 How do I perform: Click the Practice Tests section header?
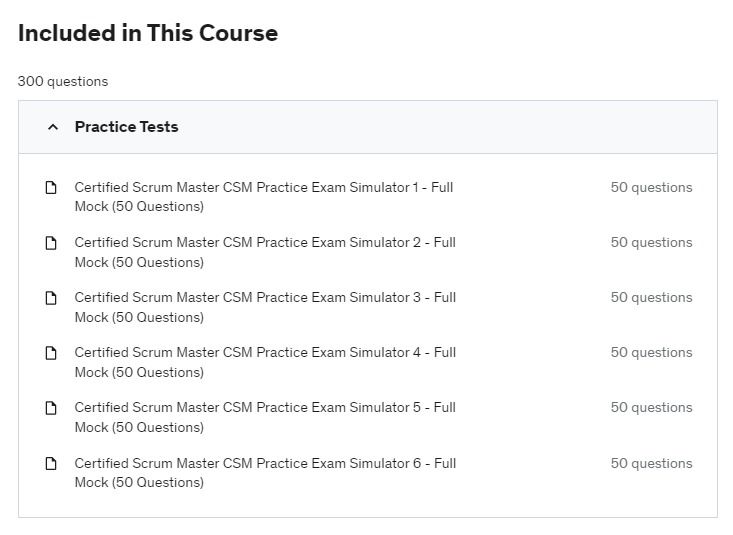[127, 127]
